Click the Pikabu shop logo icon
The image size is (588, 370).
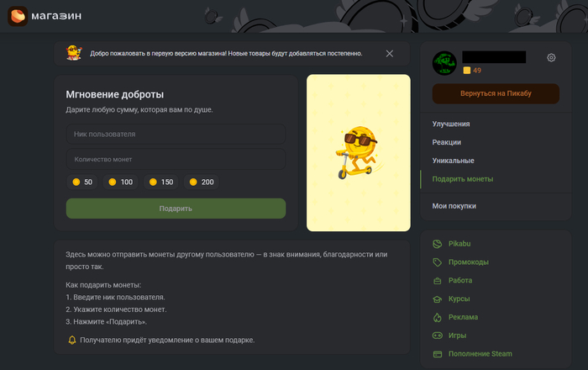click(18, 15)
